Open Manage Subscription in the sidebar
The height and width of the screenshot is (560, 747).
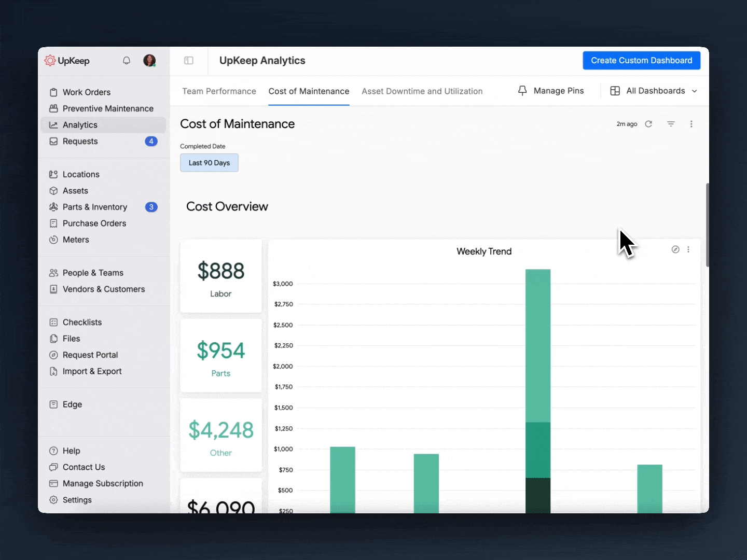pyautogui.click(x=103, y=483)
